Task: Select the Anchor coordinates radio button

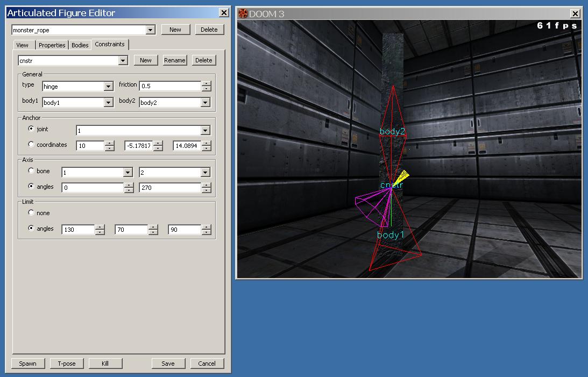Action: 31,144
